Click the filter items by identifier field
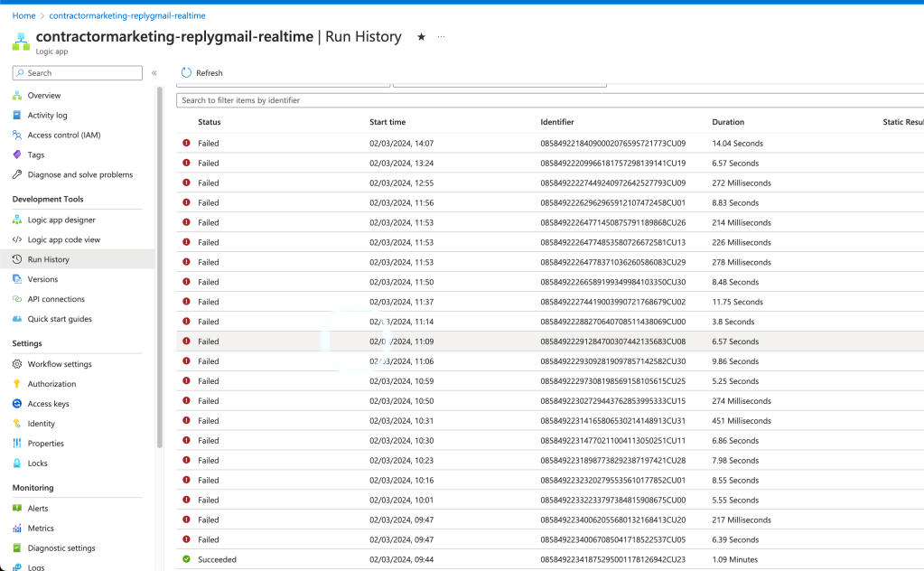 coord(550,100)
